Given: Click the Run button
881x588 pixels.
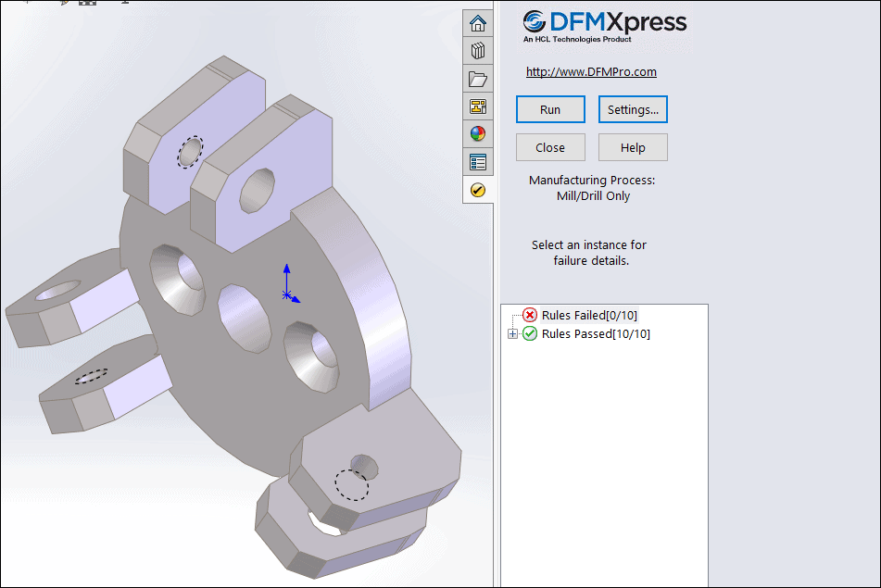Looking at the screenshot, I should (550, 109).
